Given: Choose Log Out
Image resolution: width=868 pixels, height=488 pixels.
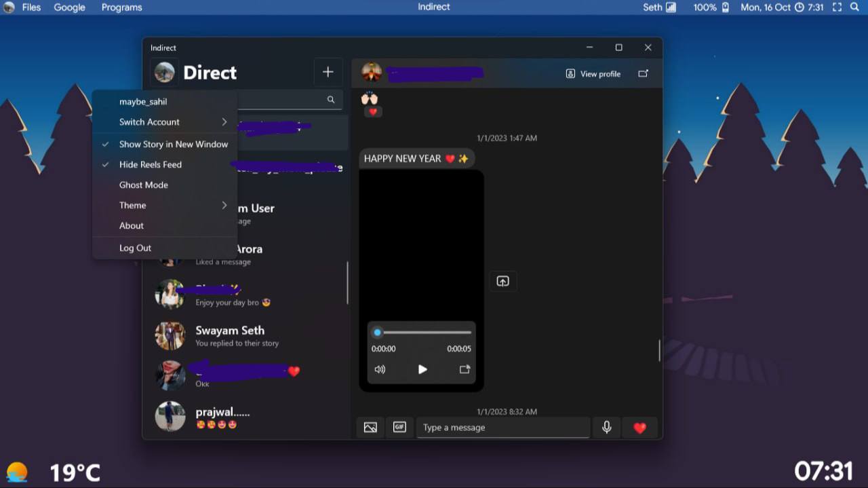Looking at the screenshot, I should (165, 248).
